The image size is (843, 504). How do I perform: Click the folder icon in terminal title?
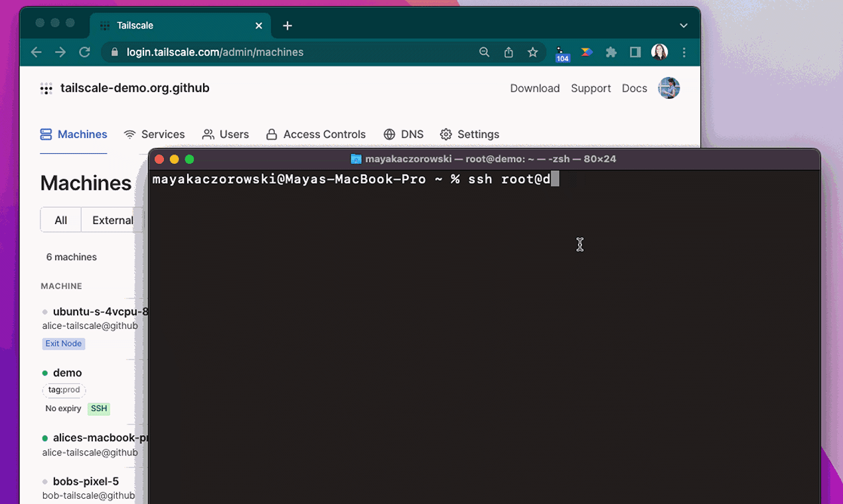pos(356,159)
